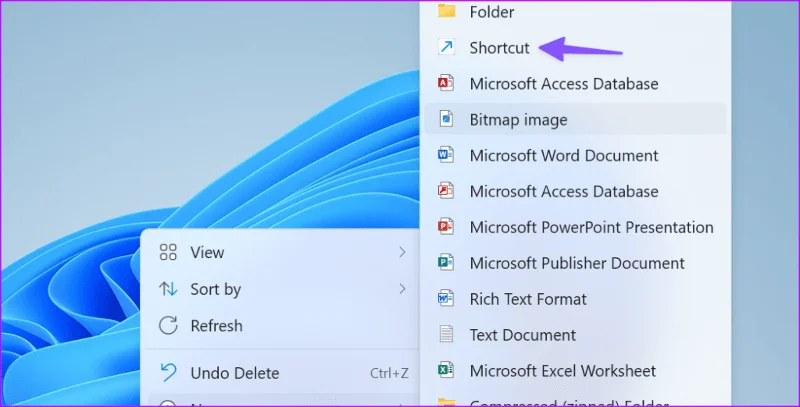Click the Sort by arrows icon
This screenshot has height=407, width=800.
click(x=168, y=289)
